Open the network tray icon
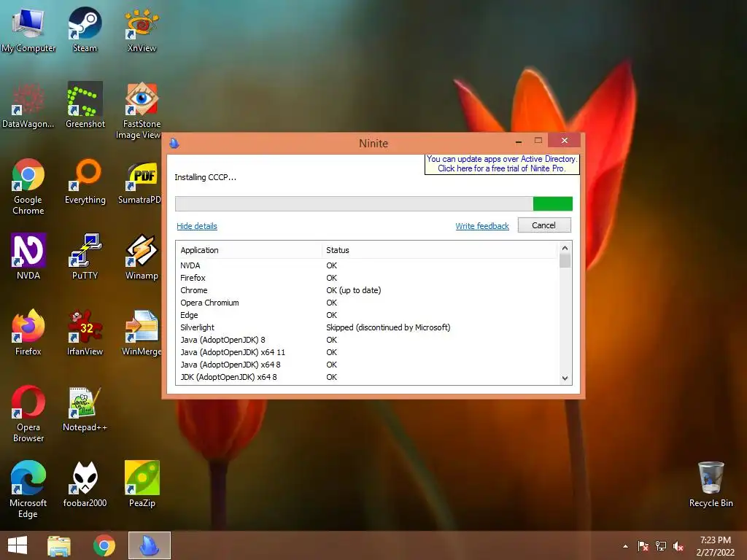 tap(661, 546)
